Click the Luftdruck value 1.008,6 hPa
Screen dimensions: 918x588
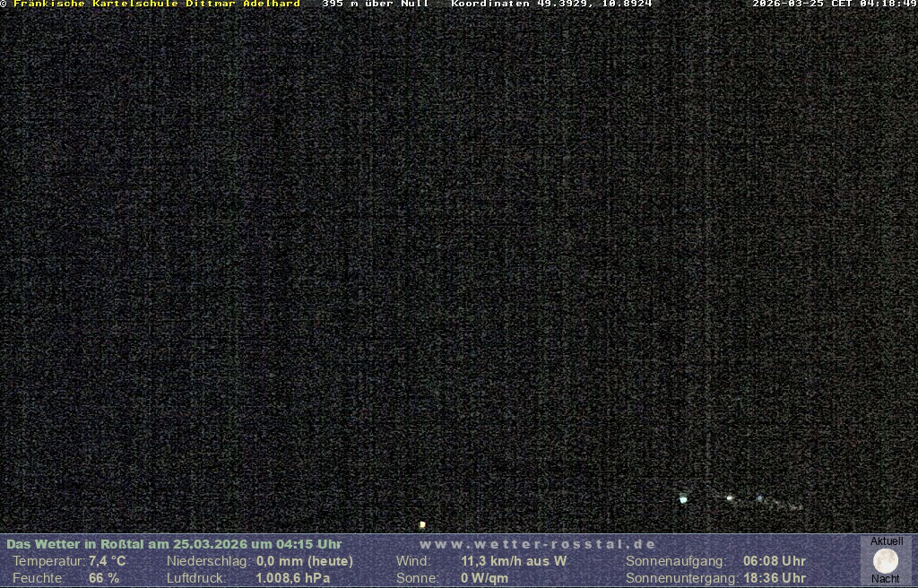(x=293, y=578)
